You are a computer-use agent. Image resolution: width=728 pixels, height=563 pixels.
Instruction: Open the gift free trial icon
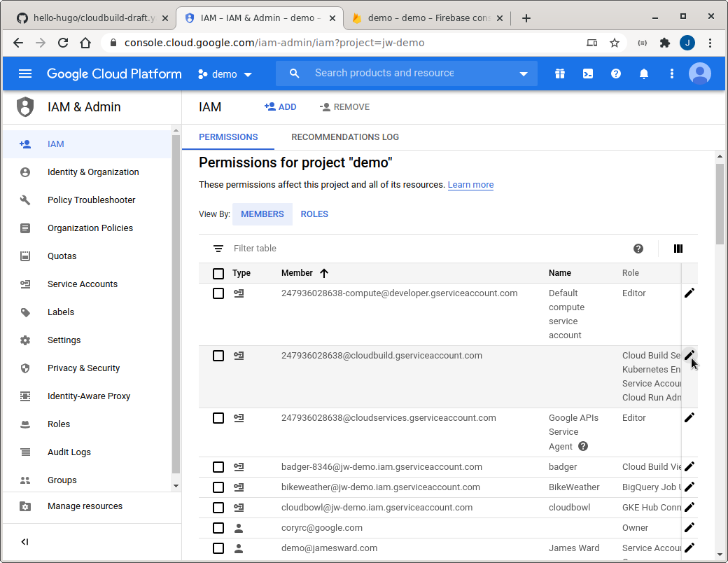[560, 74]
